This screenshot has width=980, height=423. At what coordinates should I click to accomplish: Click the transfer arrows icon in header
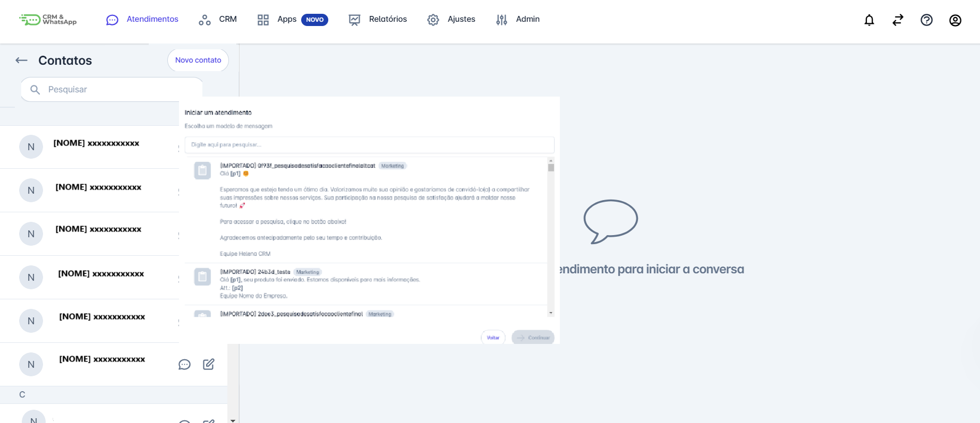(898, 20)
